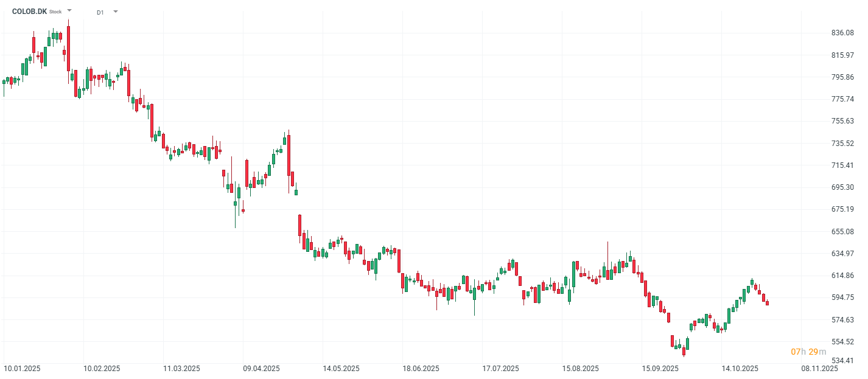Click the 09.04.2025 date axis label
This screenshot has height=379, width=868.
pyautogui.click(x=261, y=369)
